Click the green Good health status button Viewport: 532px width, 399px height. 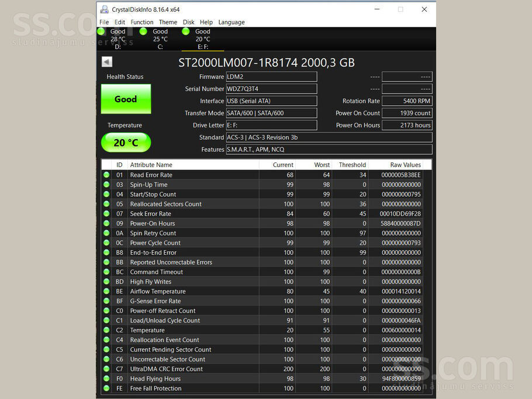click(x=126, y=99)
